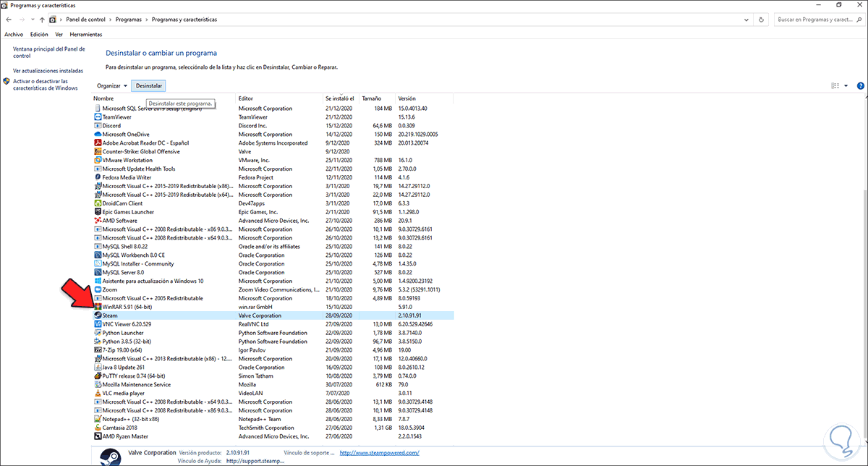Click the Desinstalar button
The height and width of the screenshot is (466, 868).
pos(149,85)
